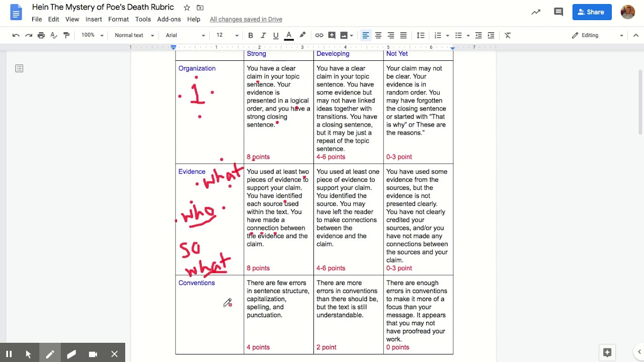The width and height of the screenshot is (644, 362).
Task: Select the mouse pointer tool in recorder bar
Action: (28, 354)
